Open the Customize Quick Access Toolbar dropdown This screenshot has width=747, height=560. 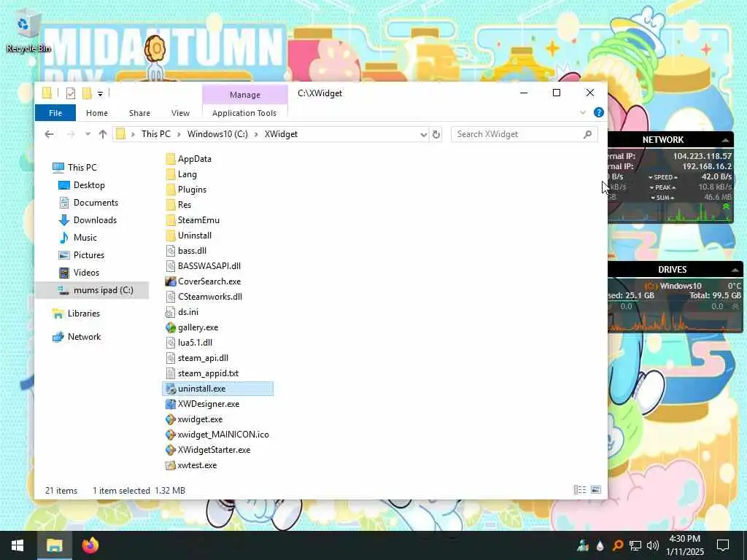coord(100,94)
